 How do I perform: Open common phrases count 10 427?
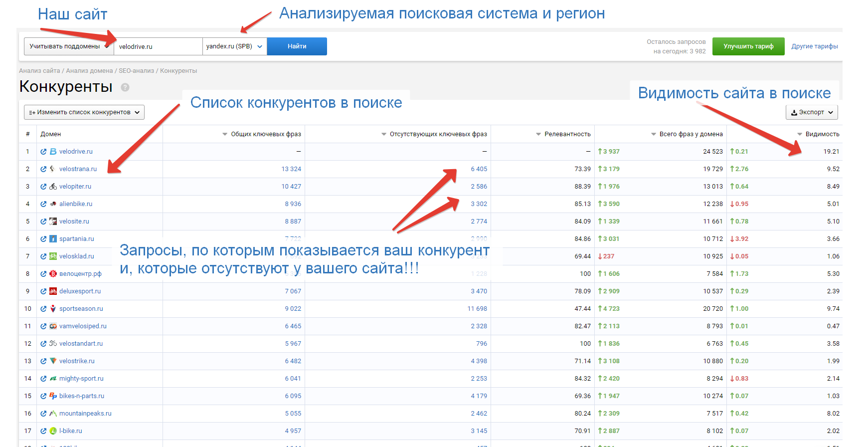pyautogui.click(x=291, y=187)
